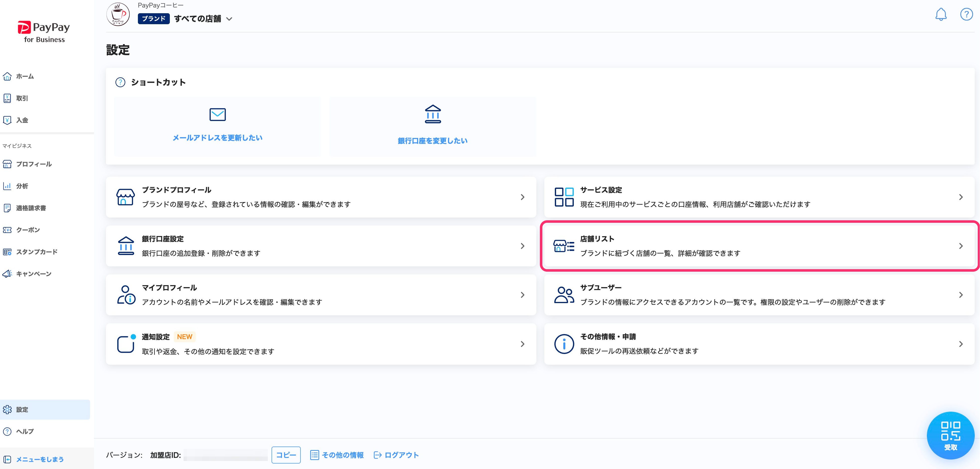
Task: Open 通知設定 NEW card
Action: (321, 344)
